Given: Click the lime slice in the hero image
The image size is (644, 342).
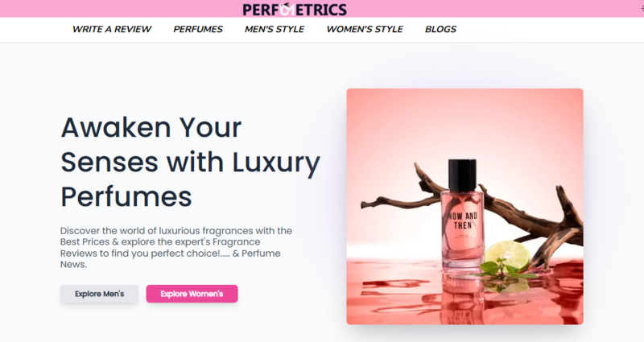Looking at the screenshot, I should (x=508, y=254).
